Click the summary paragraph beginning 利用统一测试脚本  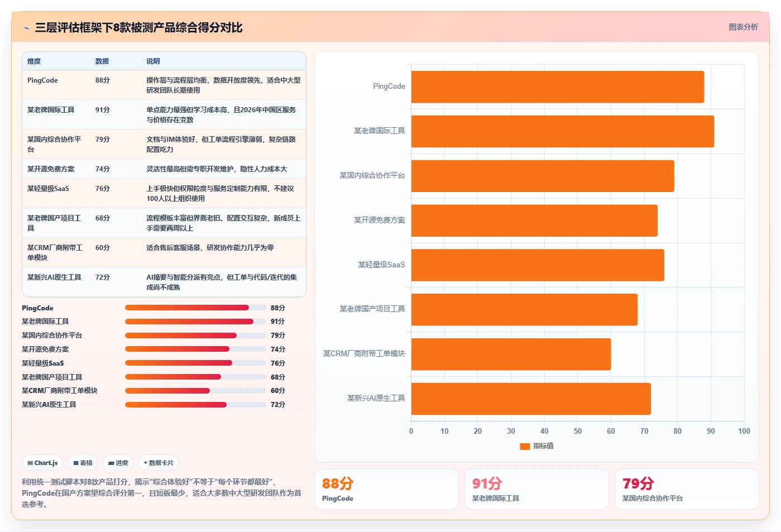click(x=162, y=493)
